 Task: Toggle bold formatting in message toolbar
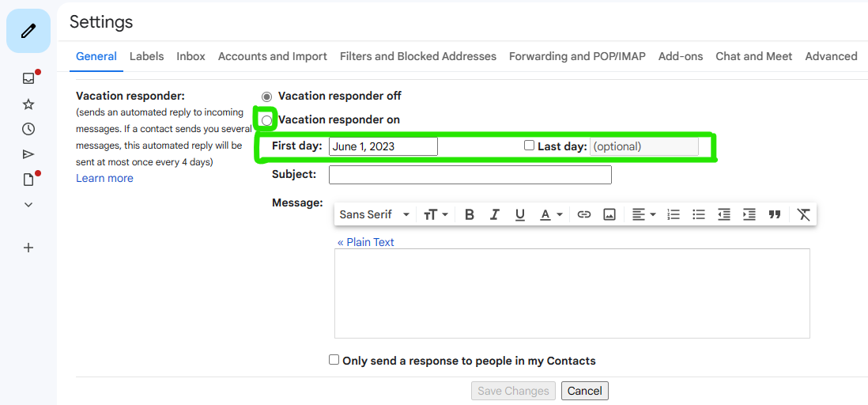click(x=470, y=214)
